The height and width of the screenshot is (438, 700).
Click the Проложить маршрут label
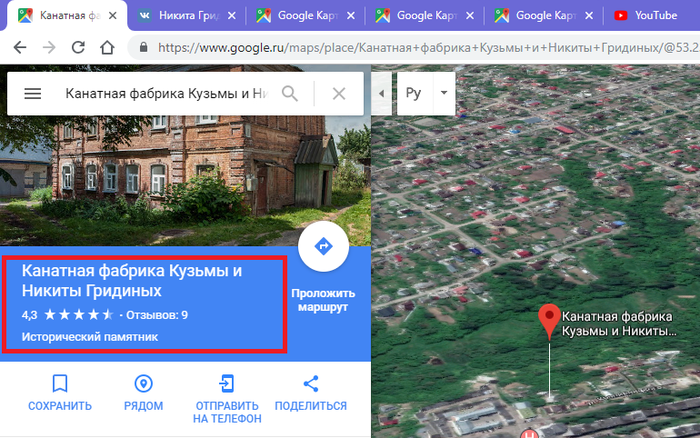click(x=323, y=300)
